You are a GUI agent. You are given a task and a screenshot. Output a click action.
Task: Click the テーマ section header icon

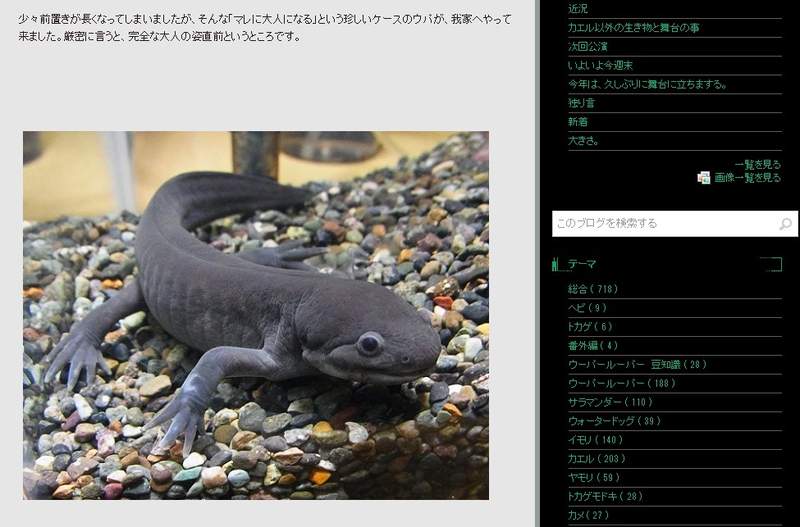coord(555,265)
